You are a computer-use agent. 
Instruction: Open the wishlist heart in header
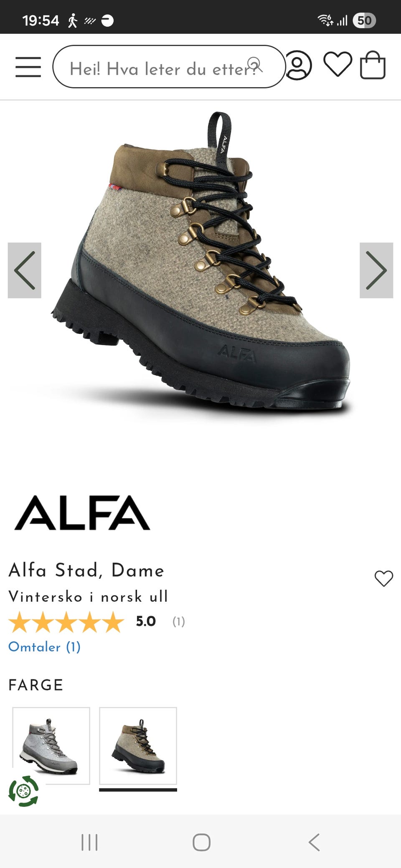click(338, 64)
